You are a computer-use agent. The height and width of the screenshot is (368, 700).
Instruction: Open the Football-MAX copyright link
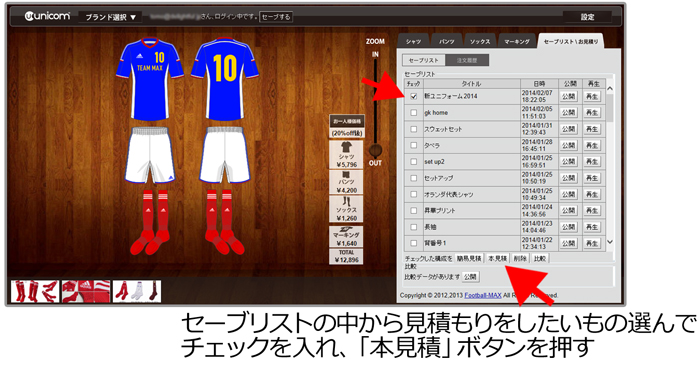[x=483, y=295]
